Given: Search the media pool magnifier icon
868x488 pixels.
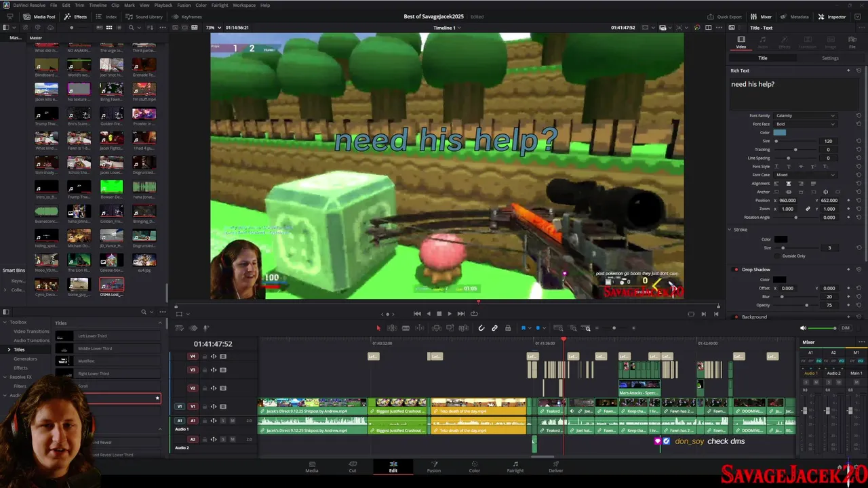Looking at the screenshot, I should (131, 28).
